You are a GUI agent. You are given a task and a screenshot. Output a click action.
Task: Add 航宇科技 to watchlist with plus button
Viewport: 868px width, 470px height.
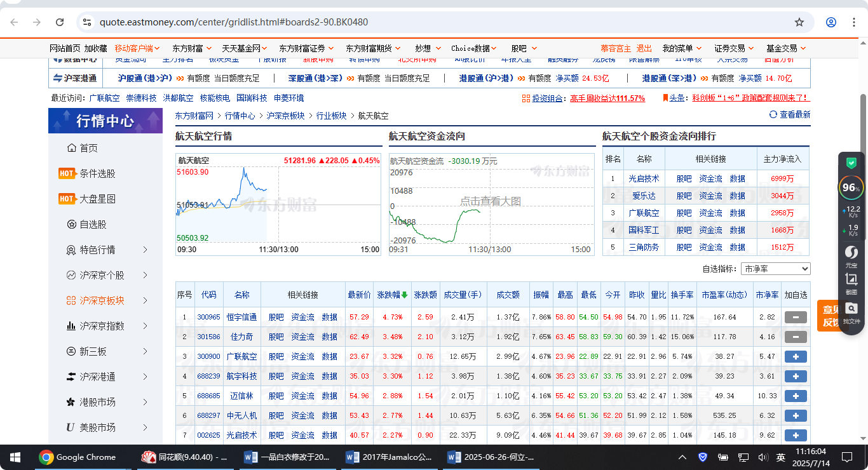(x=796, y=377)
